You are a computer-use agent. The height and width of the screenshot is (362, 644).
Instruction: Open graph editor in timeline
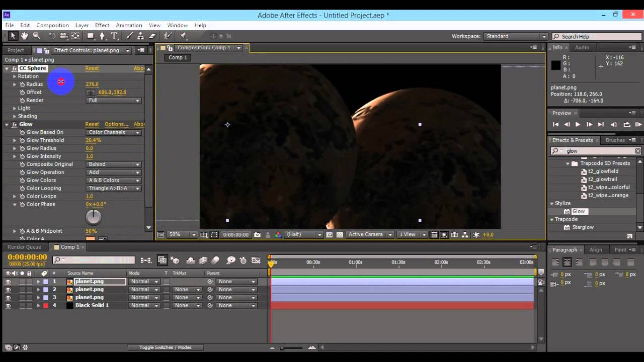point(256,260)
